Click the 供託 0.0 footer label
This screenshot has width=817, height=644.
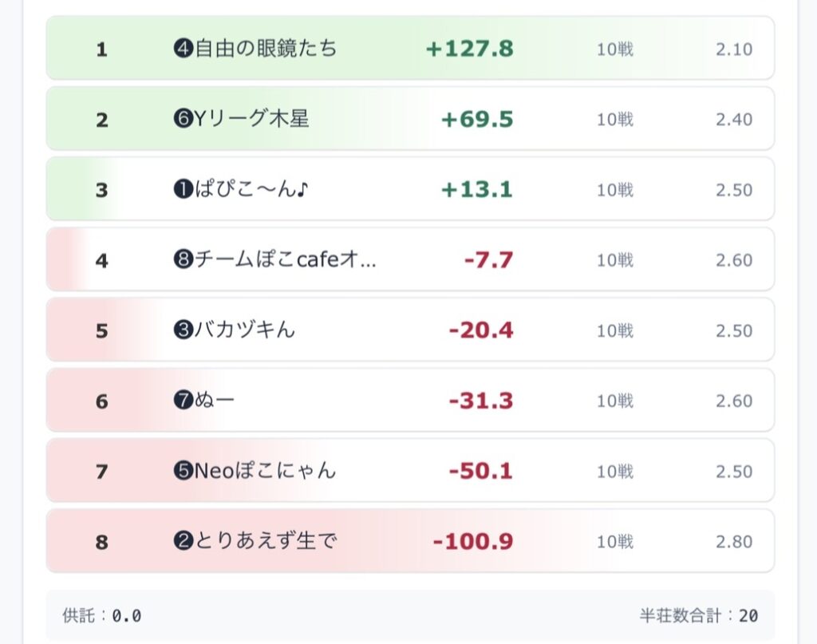[102, 616]
